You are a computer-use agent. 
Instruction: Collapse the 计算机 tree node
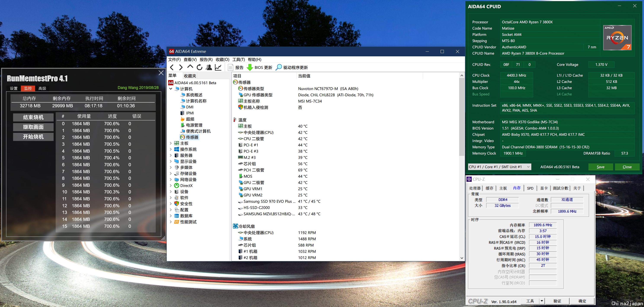(x=171, y=89)
